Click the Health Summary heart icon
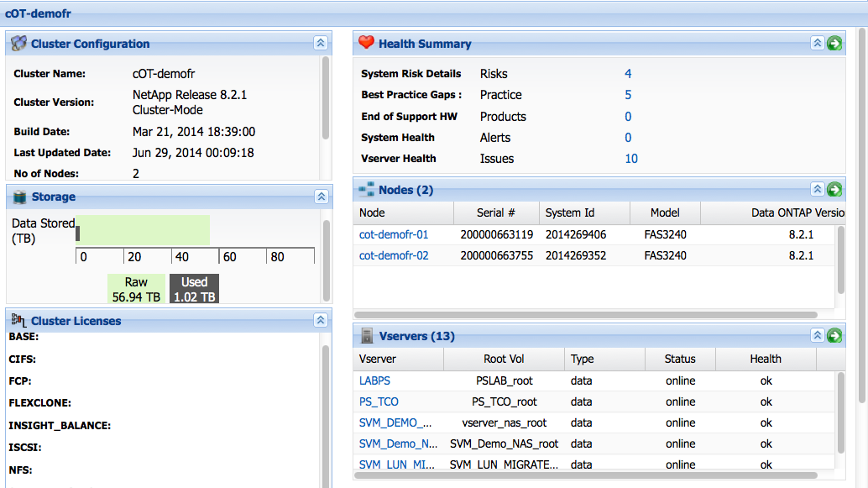Viewport: 868px width, 488px height. tap(366, 43)
